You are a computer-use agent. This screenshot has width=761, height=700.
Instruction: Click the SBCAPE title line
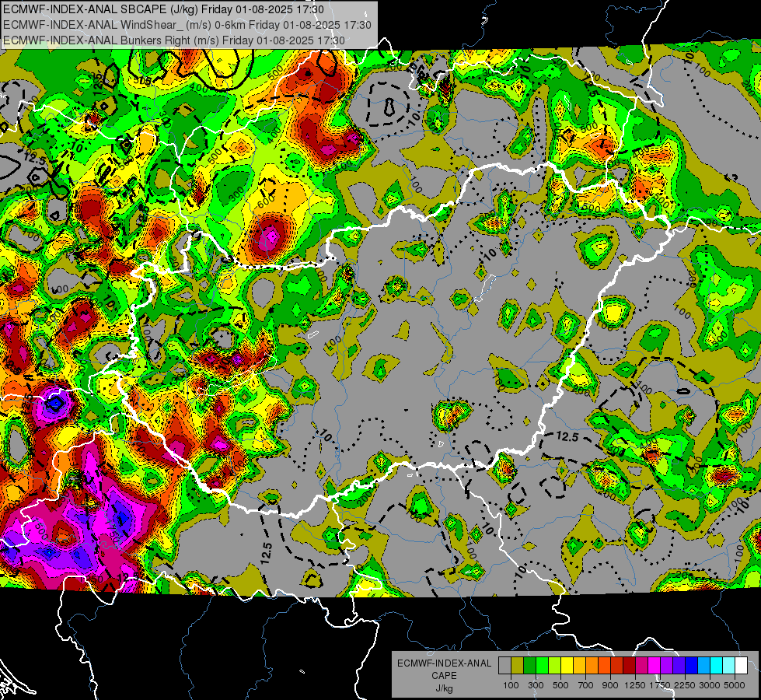(x=164, y=9)
